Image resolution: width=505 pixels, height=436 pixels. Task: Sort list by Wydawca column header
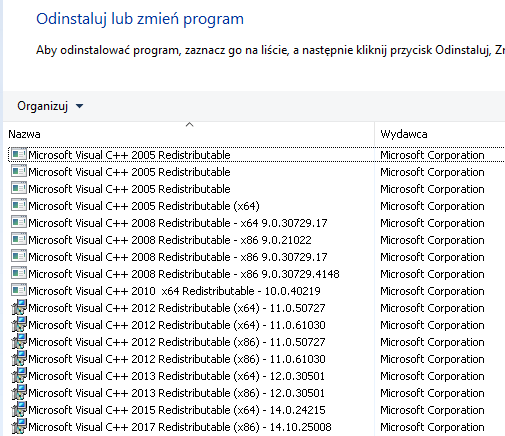404,134
